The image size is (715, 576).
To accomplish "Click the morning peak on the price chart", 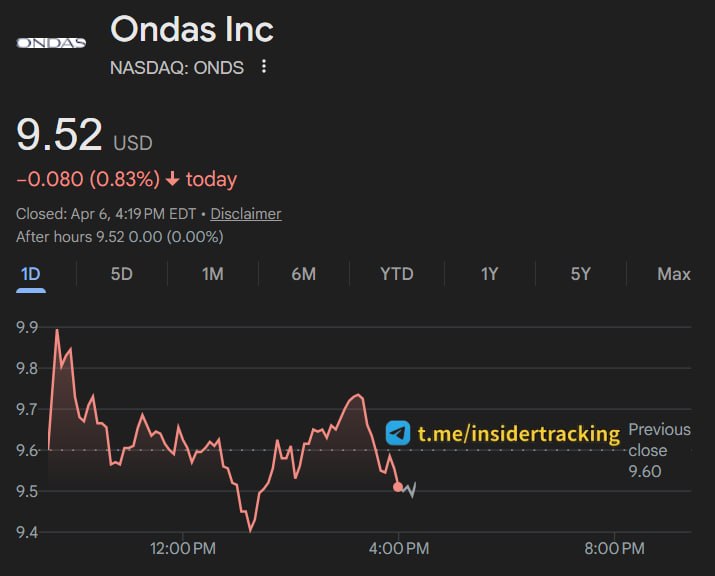I will [x=57, y=330].
